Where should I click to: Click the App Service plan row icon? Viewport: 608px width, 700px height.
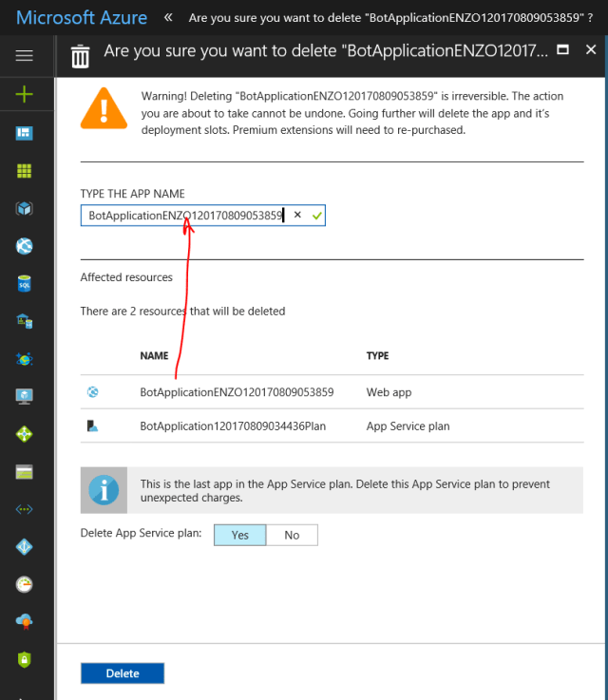point(92,426)
